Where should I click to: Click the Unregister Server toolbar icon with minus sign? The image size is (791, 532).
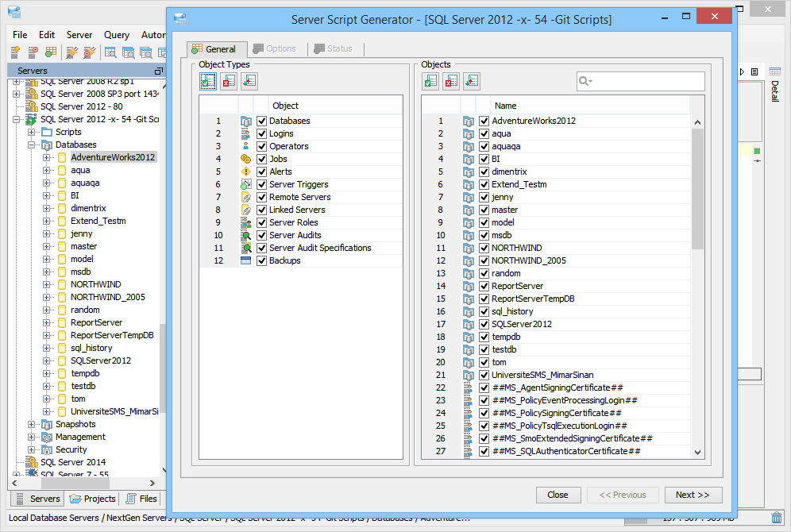(x=33, y=52)
